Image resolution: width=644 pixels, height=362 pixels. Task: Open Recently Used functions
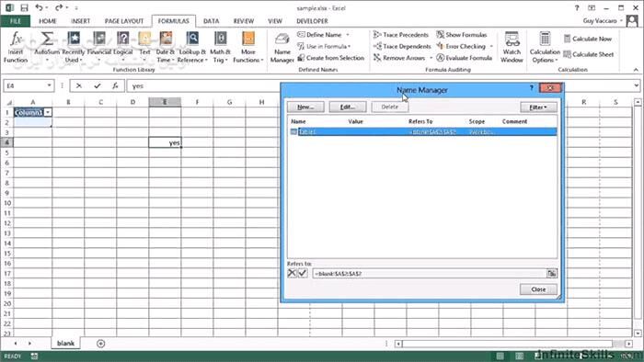point(74,48)
